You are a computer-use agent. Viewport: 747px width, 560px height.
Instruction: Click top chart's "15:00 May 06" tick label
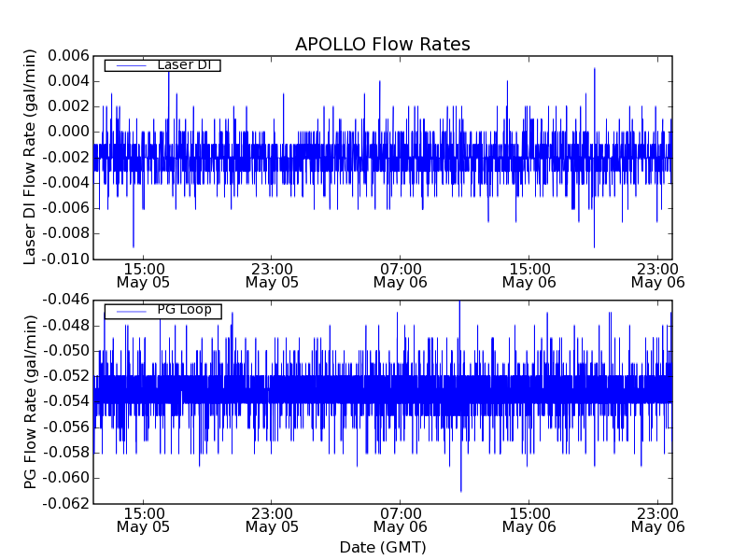point(529,274)
